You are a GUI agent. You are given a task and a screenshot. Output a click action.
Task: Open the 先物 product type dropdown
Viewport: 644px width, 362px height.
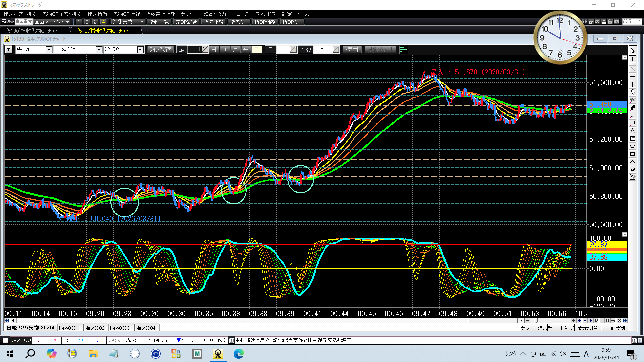[x=49, y=50]
